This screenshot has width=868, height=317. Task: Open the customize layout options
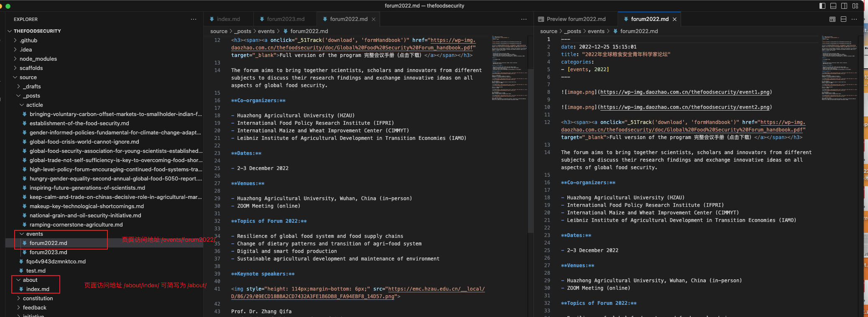(x=855, y=6)
